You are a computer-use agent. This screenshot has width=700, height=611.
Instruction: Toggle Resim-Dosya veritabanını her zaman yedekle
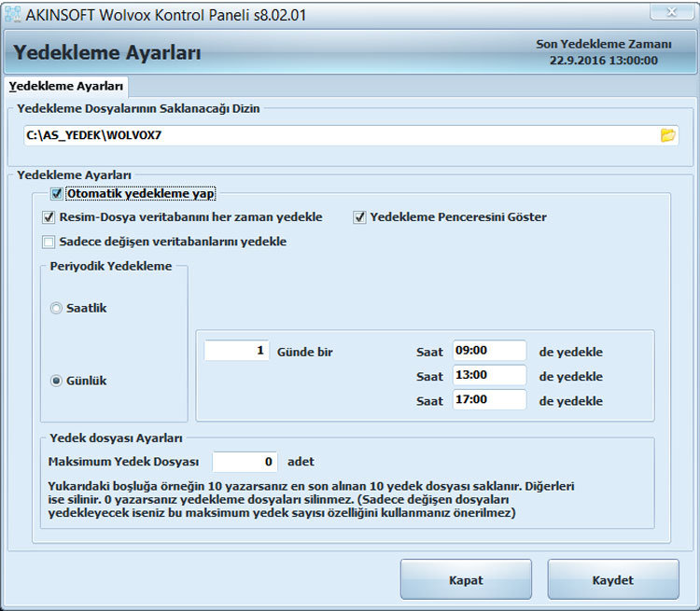[x=48, y=217]
